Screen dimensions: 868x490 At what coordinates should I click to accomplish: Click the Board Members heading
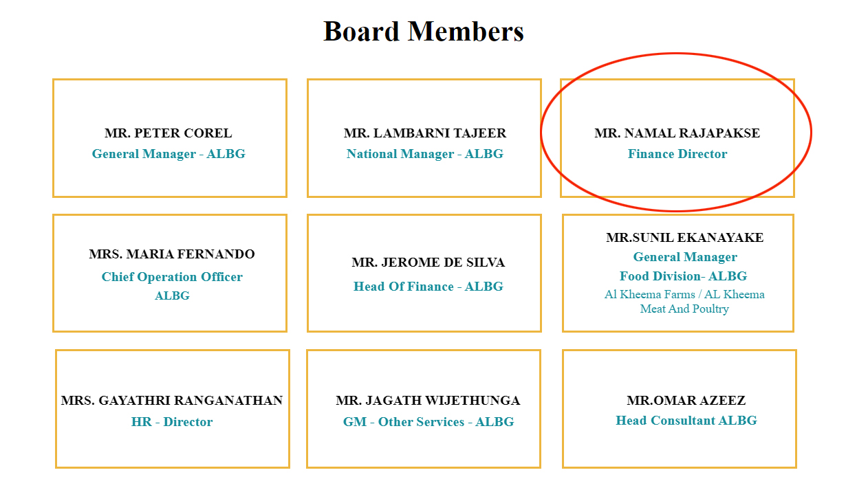click(424, 32)
